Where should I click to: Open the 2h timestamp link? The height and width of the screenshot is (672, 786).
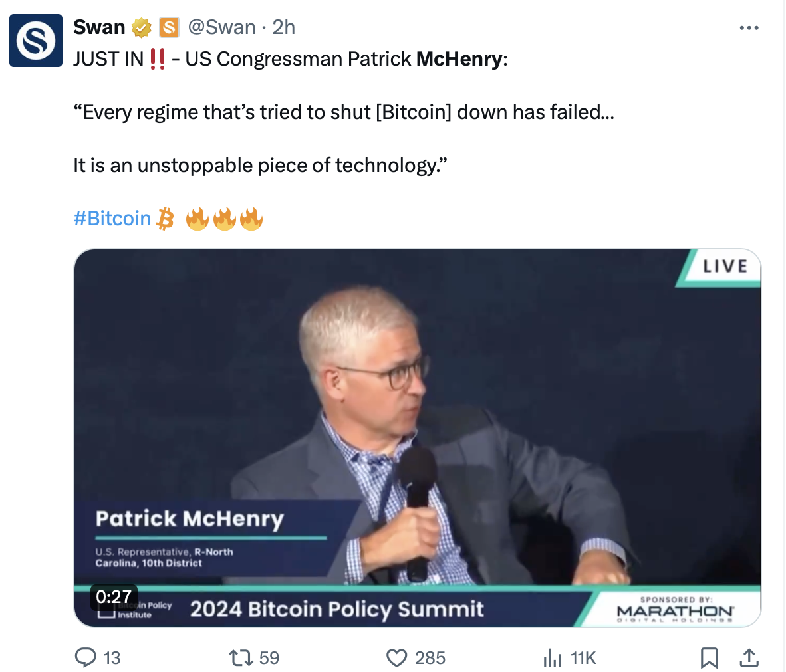[283, 27]
